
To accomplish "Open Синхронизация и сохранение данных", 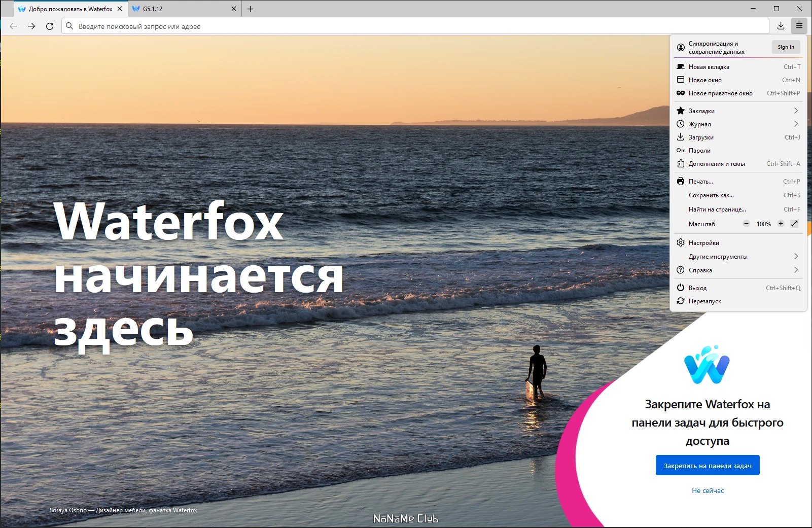I will coord(717,48).
